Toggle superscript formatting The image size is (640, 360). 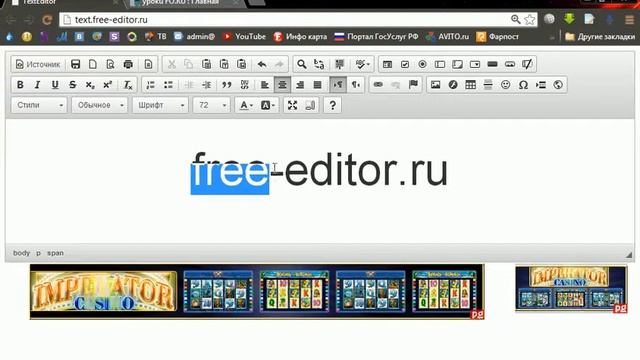coord(108,84)
